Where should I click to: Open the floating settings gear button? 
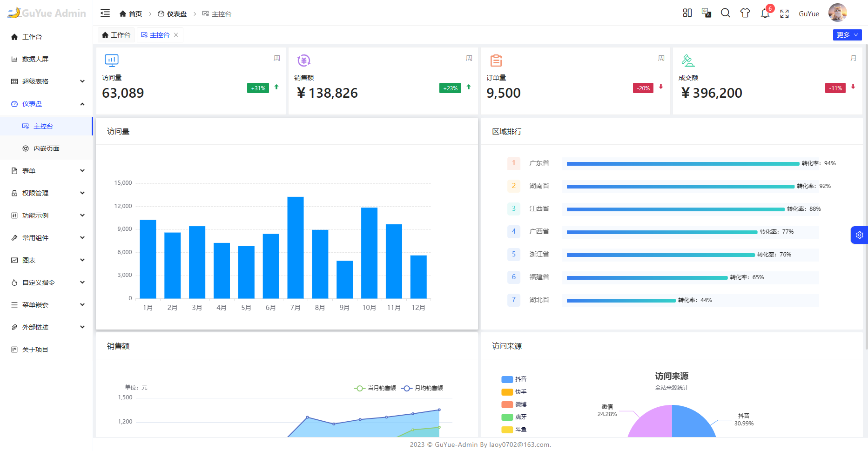[860, 235]
